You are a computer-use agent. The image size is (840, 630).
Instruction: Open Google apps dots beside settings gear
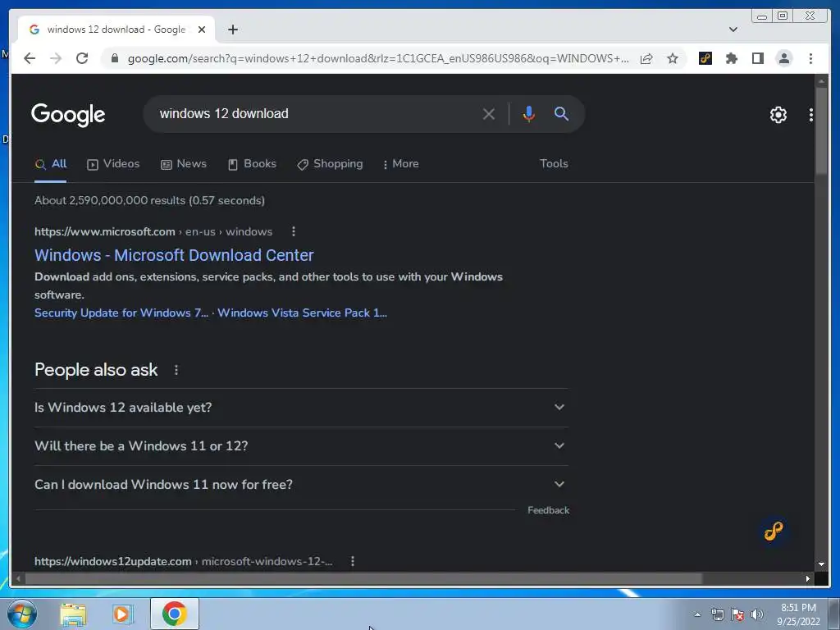coord(811,115)
